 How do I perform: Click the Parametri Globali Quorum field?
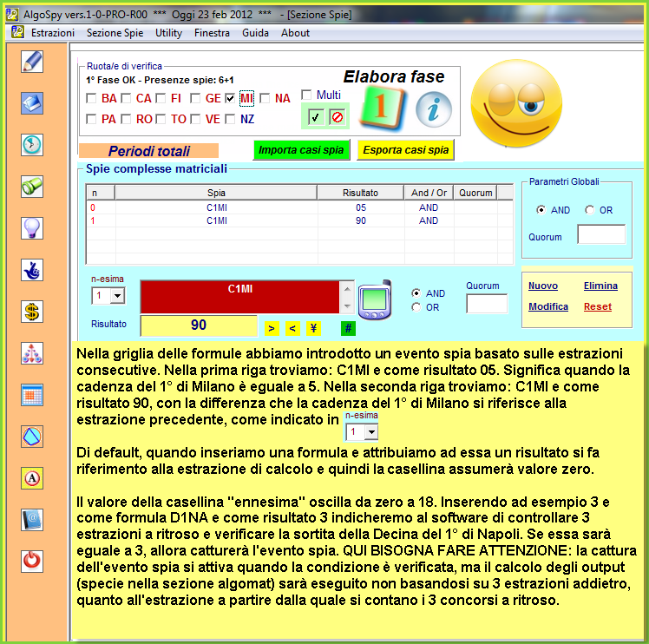601,234
